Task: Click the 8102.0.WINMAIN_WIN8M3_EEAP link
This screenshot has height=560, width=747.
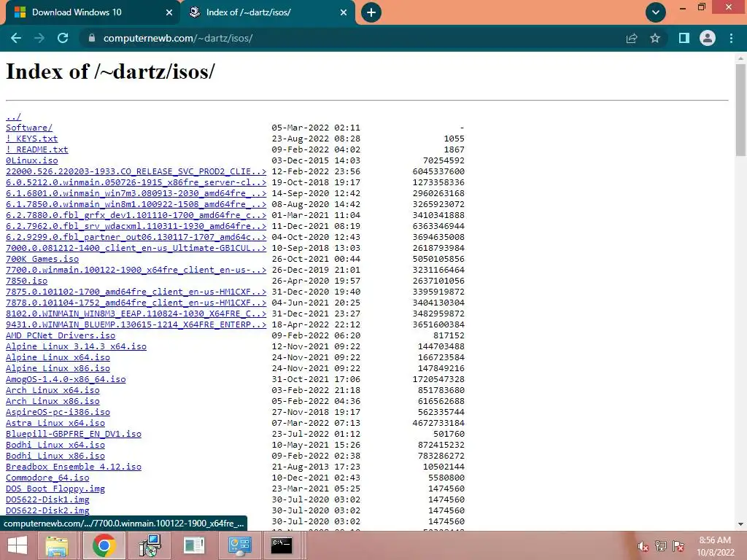Action: pyautogui.click(x=136, y=314)
